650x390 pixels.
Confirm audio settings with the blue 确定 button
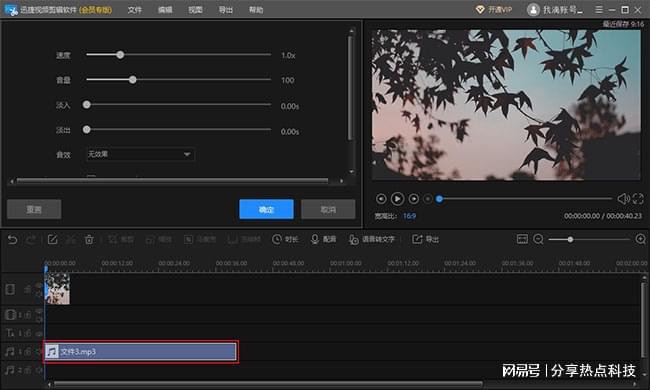pos(266,209)
